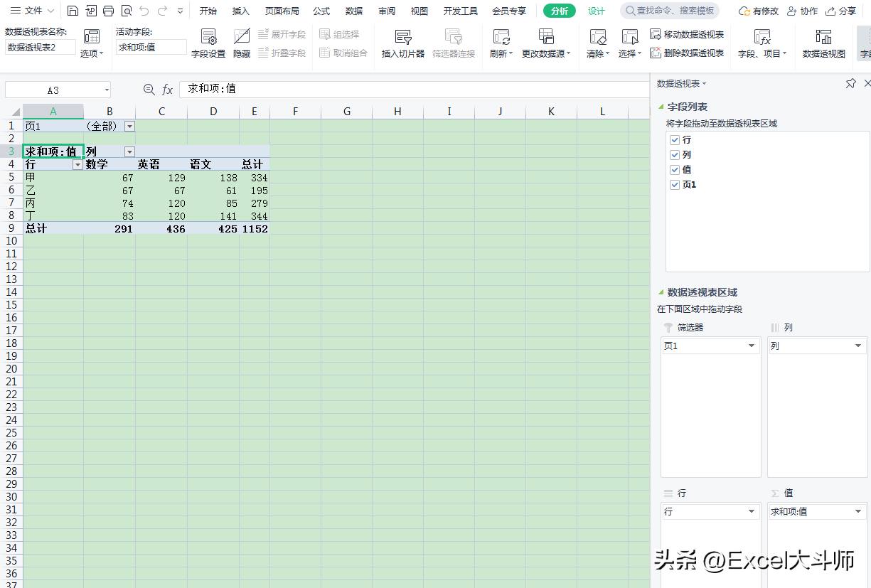
Task: Open the 求和项:值 dropdown in values area
Action: pos(858,511)
